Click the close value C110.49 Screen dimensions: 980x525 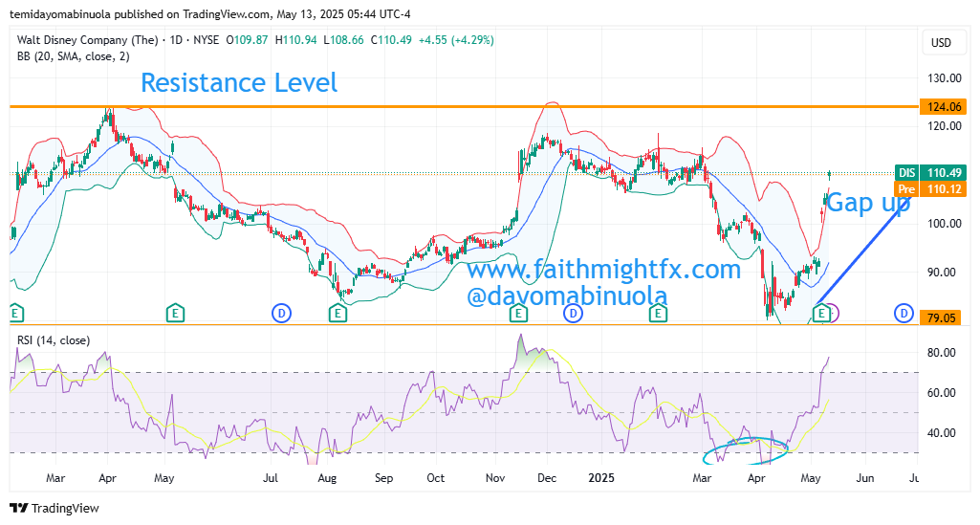click(391, 40)
